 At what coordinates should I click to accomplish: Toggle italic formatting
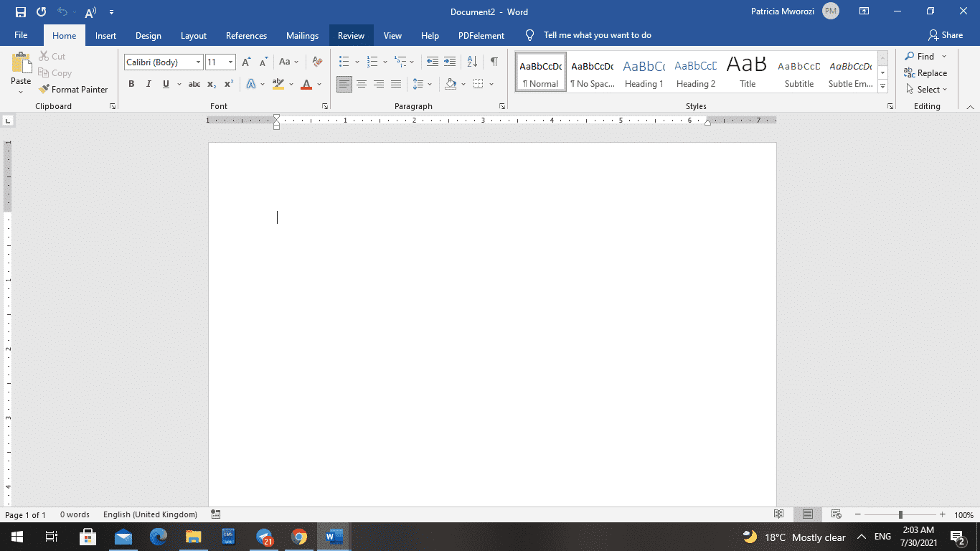tap(149, 84)
